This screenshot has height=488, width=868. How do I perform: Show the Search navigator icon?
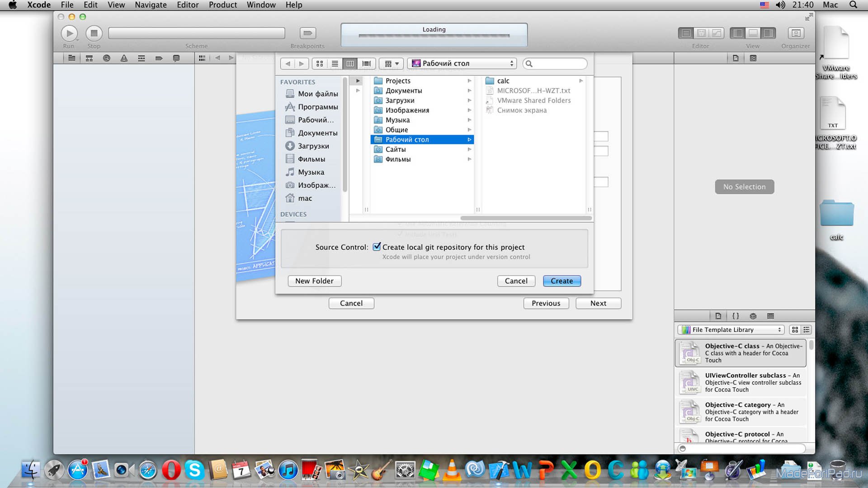107,58
